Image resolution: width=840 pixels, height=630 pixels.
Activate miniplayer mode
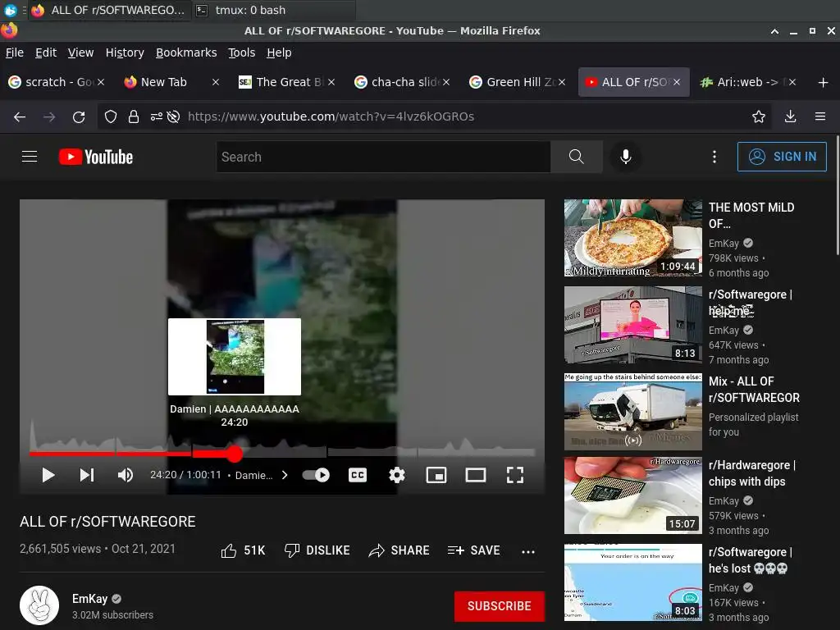436,475
